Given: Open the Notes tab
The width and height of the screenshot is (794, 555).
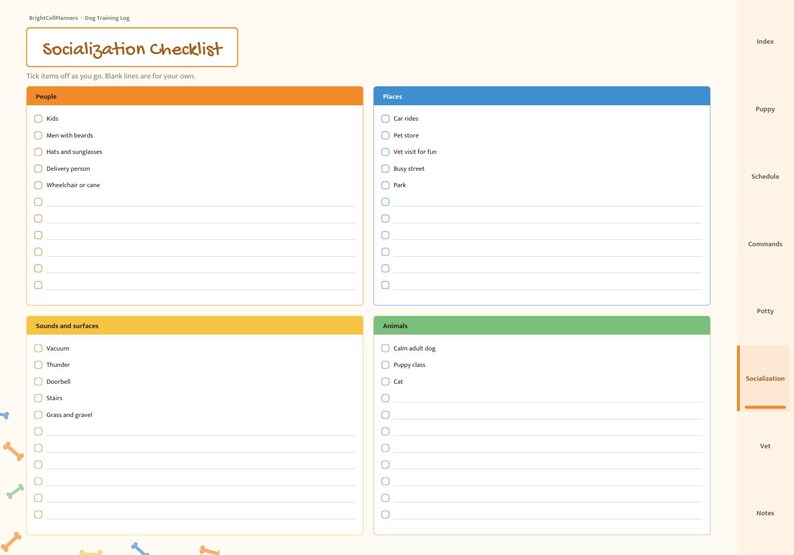Looking at the screenshot, I should pos(765,513).
